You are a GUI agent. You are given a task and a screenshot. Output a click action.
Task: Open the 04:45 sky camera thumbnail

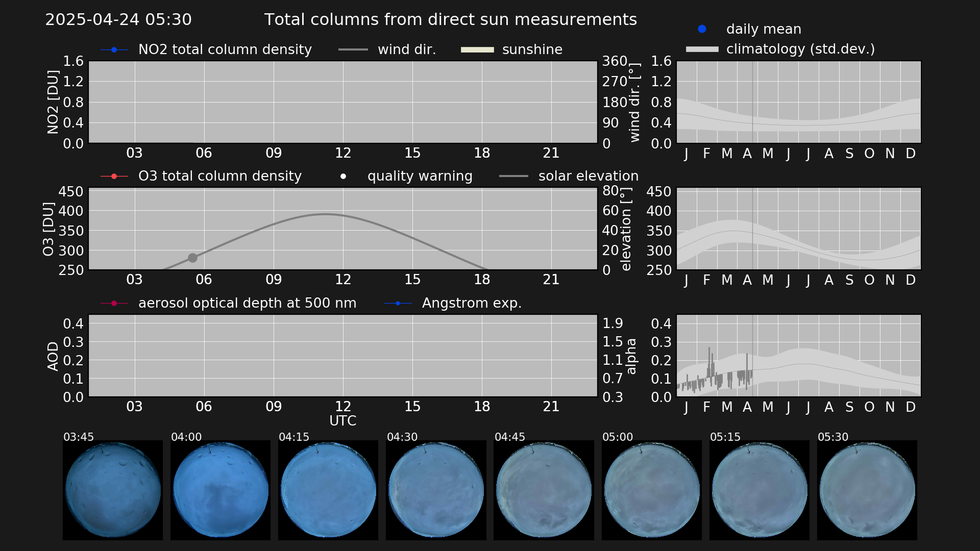pyautogui.click(x=544, y=490)
